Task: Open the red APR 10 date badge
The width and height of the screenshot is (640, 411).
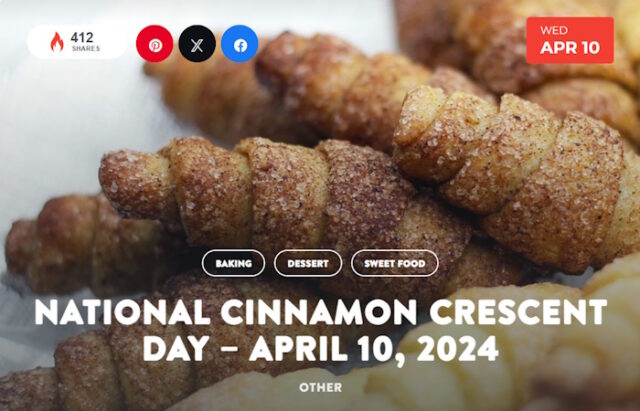Action: [x=570, y=40]
